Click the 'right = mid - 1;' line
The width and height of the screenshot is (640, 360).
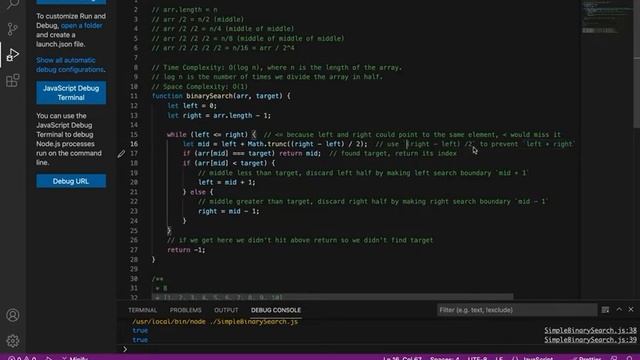coord(229,211)
